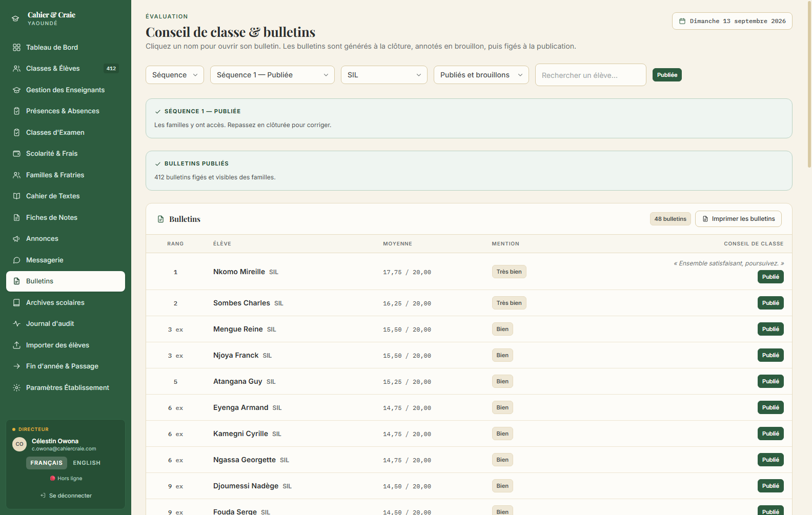Image resolution: width=812 pixels, height=515 pixels.
Task: Click the Classes & Élèves people icon
Action: click(x=16, y=69)
